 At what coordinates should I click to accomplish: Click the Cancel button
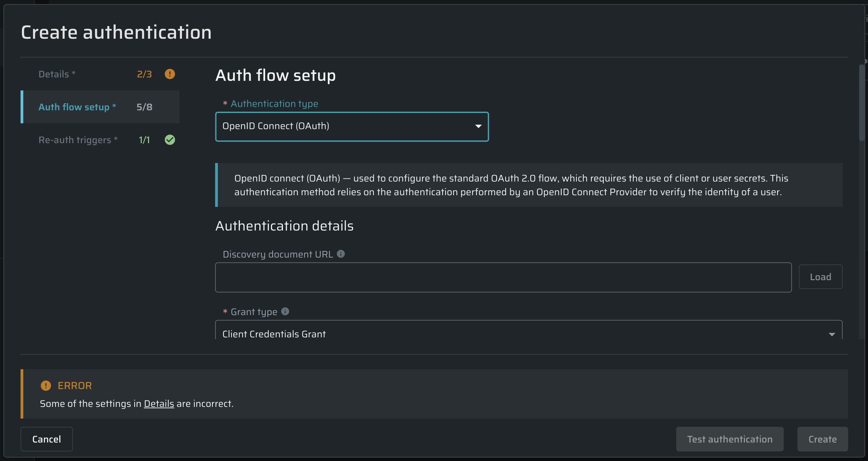point(47,439)
